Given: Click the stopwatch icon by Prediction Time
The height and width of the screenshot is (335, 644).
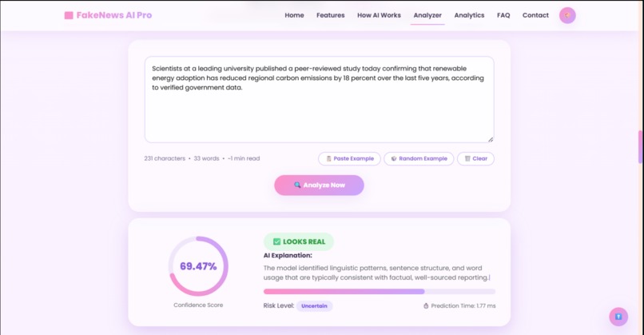Looking at the screenshot, I should click(426, 305).
